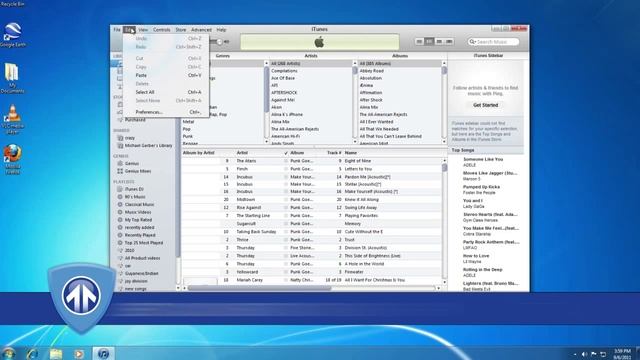Toggle the checkbox for the Midtown track
The image size is (640, 360).
point(286,200)
